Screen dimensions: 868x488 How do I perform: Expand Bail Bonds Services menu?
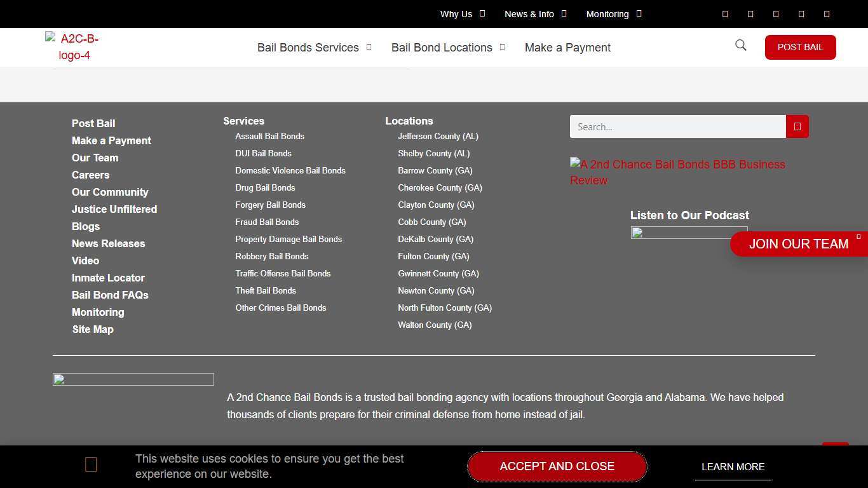314,48
